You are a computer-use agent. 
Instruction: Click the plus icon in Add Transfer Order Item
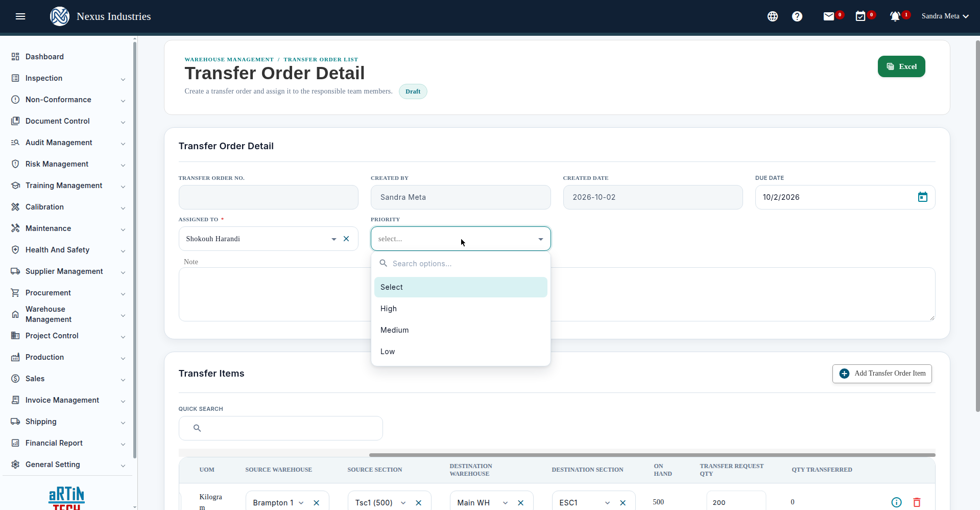845,374
